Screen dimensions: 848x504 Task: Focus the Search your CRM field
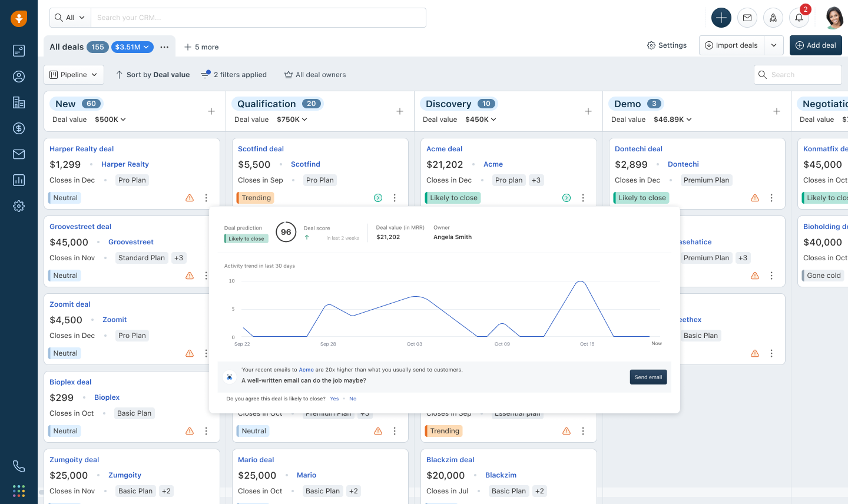point(259,18)
